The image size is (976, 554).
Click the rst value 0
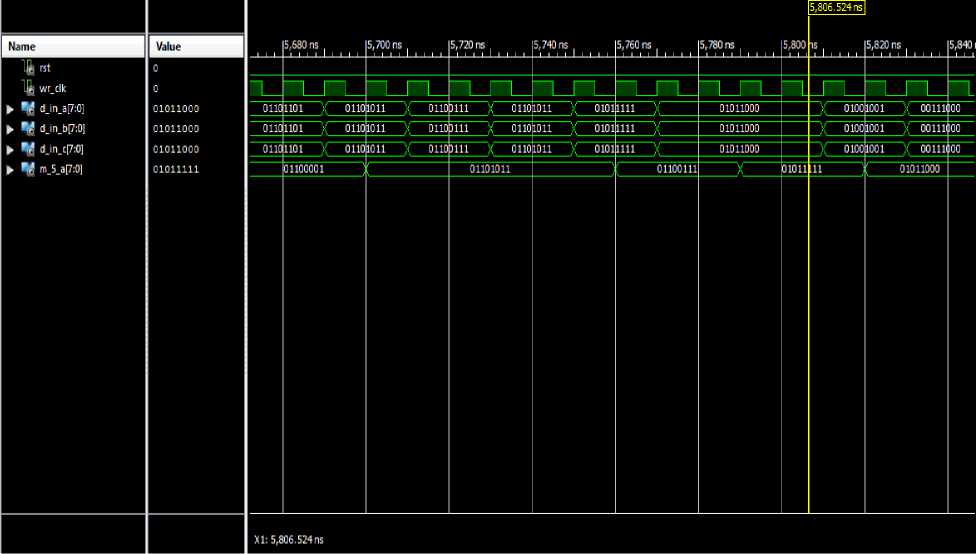point(156,68)
